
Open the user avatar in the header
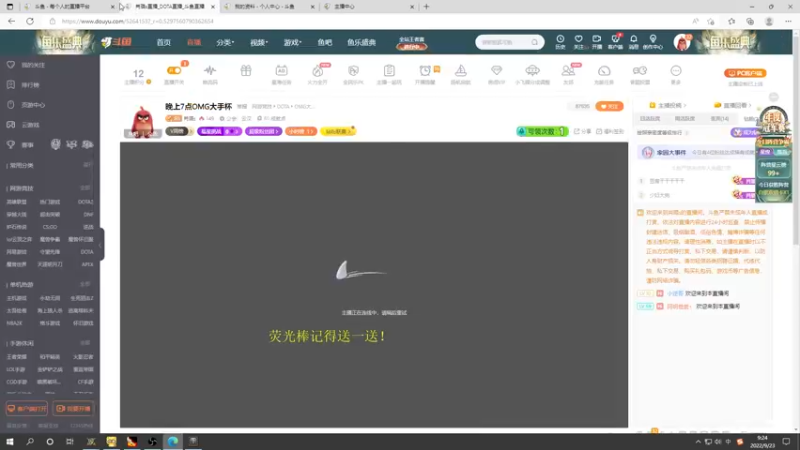click(682, 42)
